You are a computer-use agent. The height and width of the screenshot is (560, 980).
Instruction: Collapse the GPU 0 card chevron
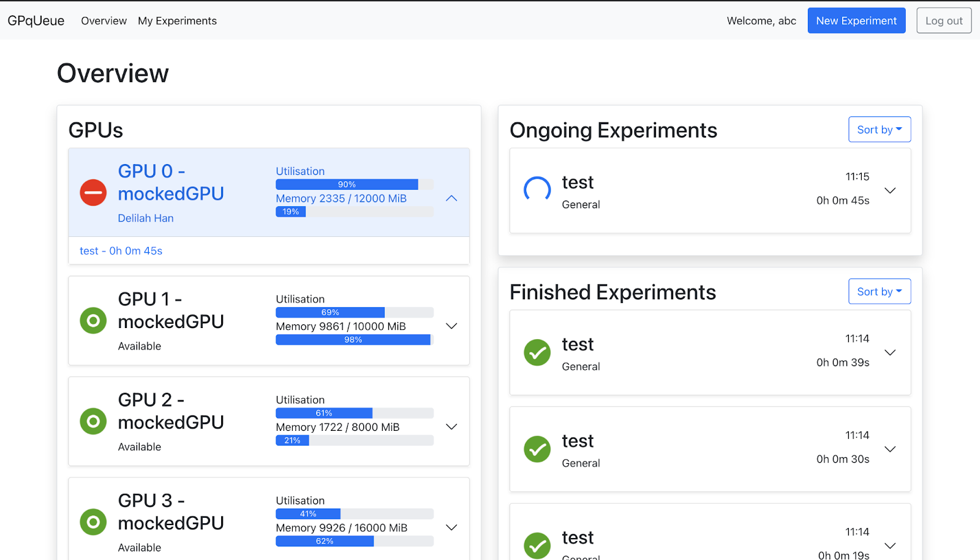(451, 198)
